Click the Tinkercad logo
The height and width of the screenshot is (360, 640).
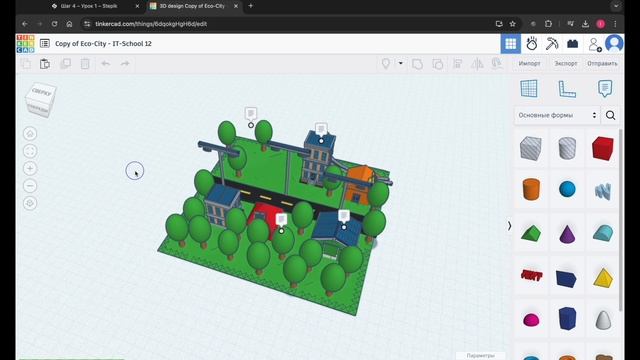tap(25, 44)
